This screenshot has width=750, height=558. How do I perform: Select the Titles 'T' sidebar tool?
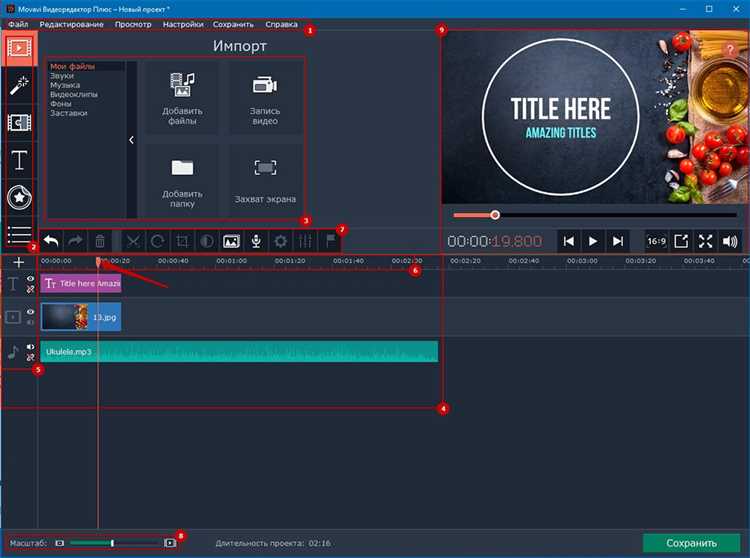20,160
